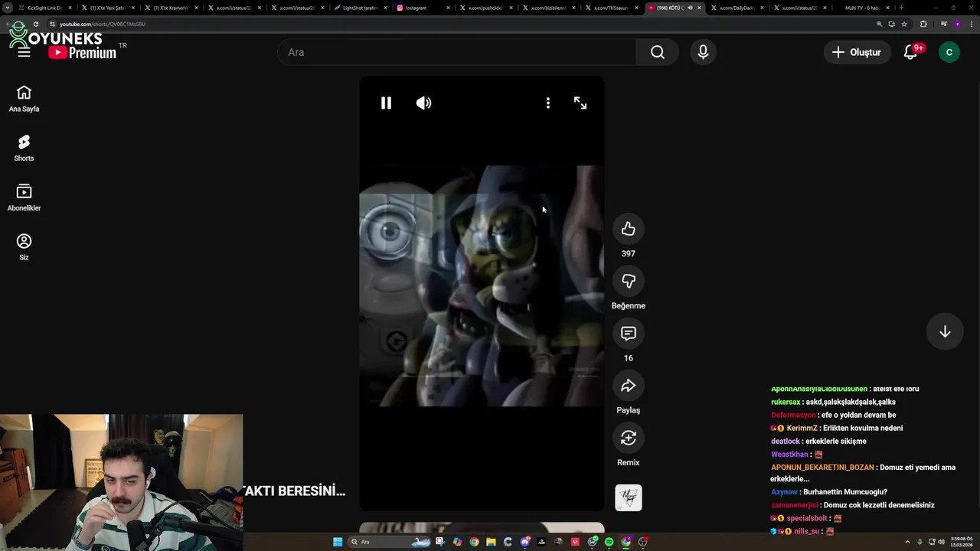Screen dimensions: 980x551
Task: Click chat user specialsbolt
Action: 807,518
